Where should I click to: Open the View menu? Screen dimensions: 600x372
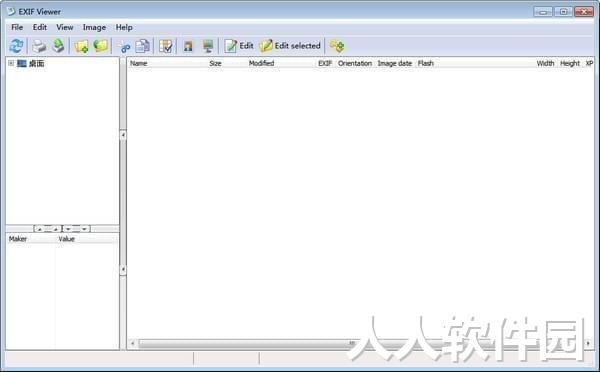click(65, 27)
